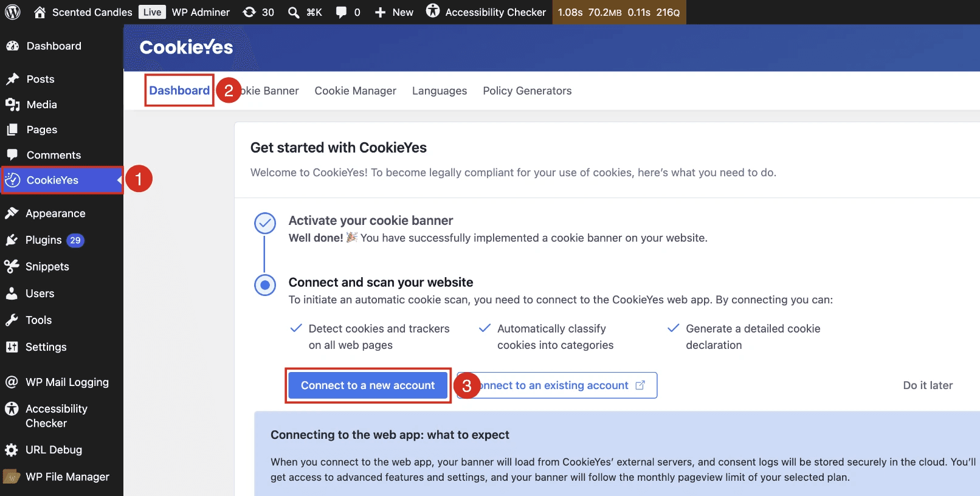
Task: Open WP Adminer from the admin bar
Action: pyautogui.click(x=201, y=12)
